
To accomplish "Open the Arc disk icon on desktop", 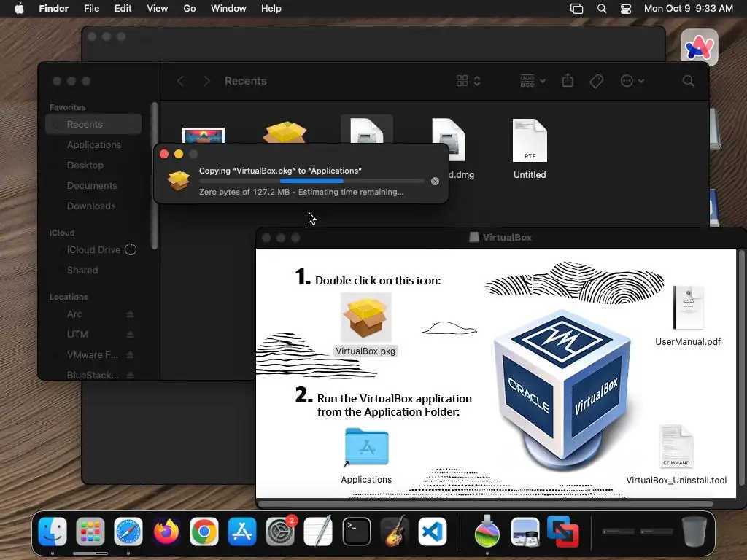I will coord(699,47).
